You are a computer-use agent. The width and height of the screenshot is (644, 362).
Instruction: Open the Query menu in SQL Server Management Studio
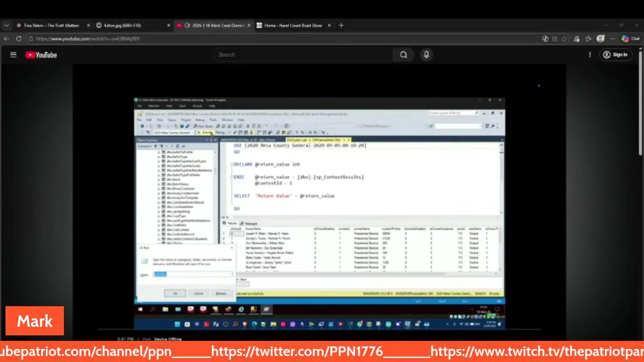[x=172, y=120]
